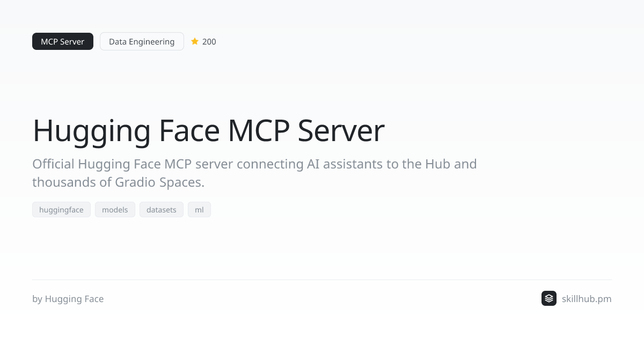Open the Hugging Face MCP Server title
Viewport: 644px width, 338px height.
(208, 130)
